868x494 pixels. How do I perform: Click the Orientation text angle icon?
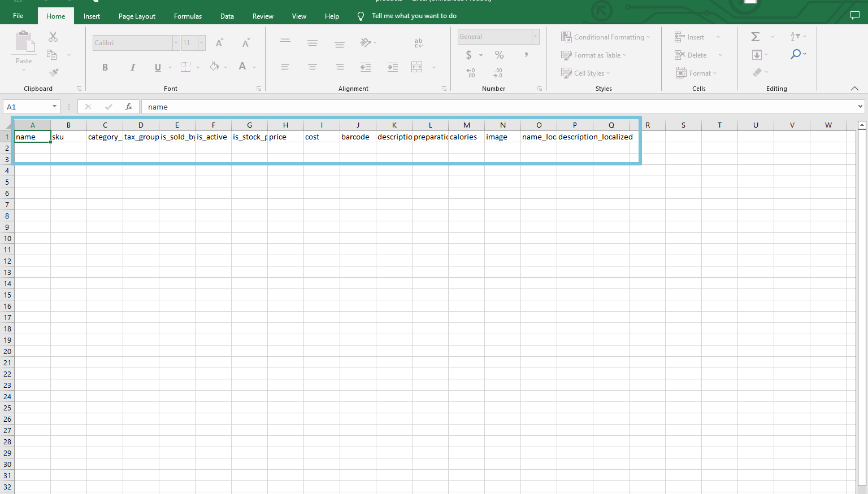point(366,42)
